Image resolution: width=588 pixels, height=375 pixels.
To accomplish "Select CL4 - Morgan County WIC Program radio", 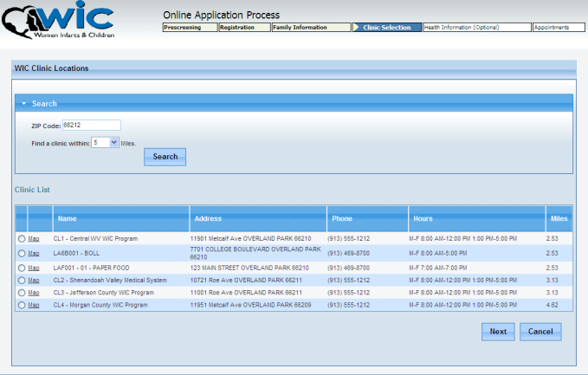I will 22,305.
